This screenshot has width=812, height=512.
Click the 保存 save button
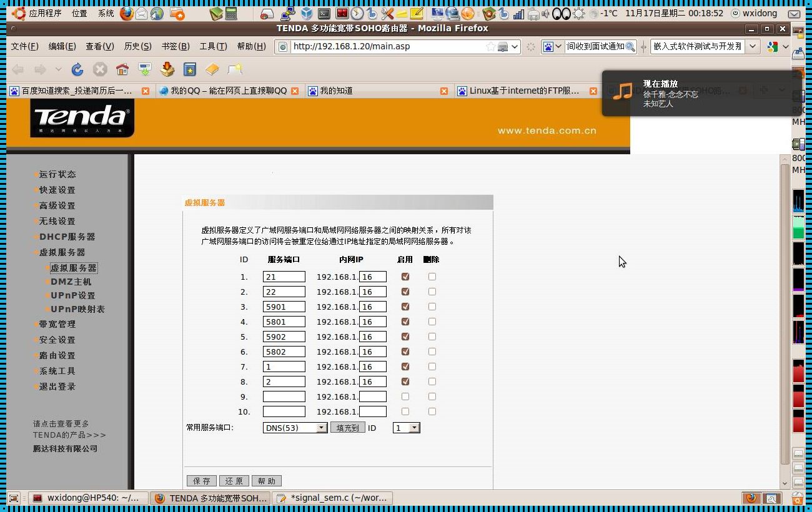coord(202,481)
